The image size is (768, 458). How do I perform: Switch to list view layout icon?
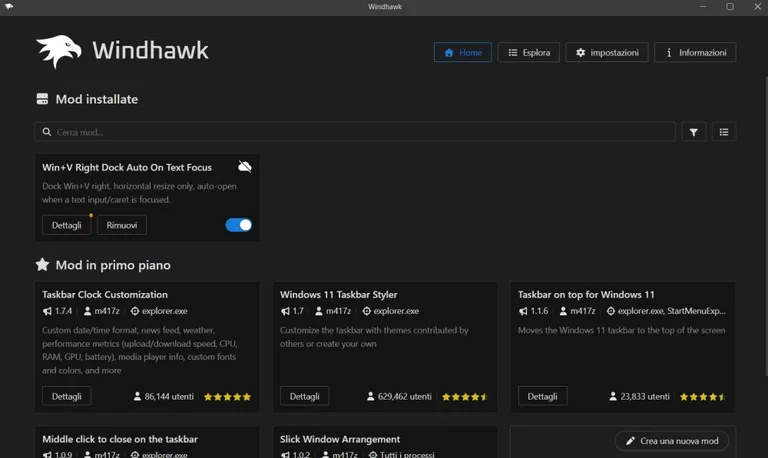coord(723,132)
